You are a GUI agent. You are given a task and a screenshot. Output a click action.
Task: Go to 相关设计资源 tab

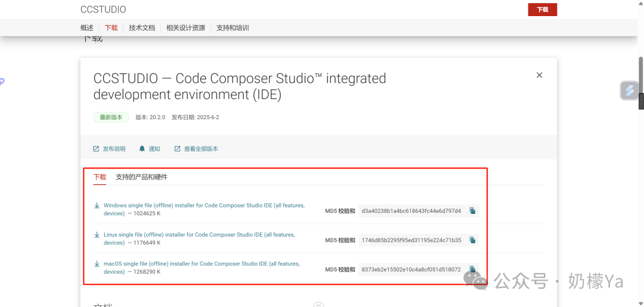(x=185, y=28)
